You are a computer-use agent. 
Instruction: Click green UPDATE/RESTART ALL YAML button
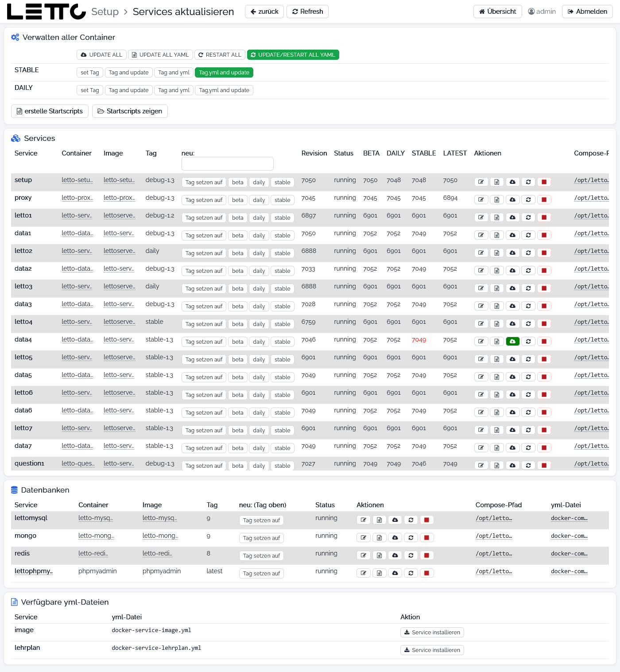[x=293, y=54]
